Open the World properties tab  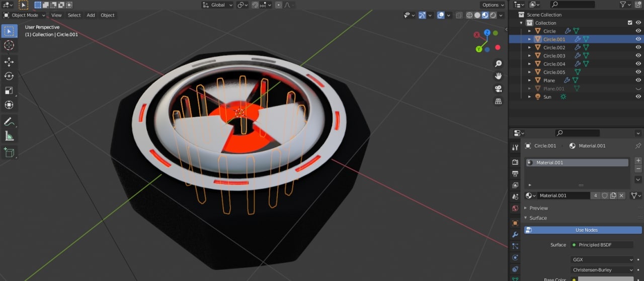pos(515,208)
